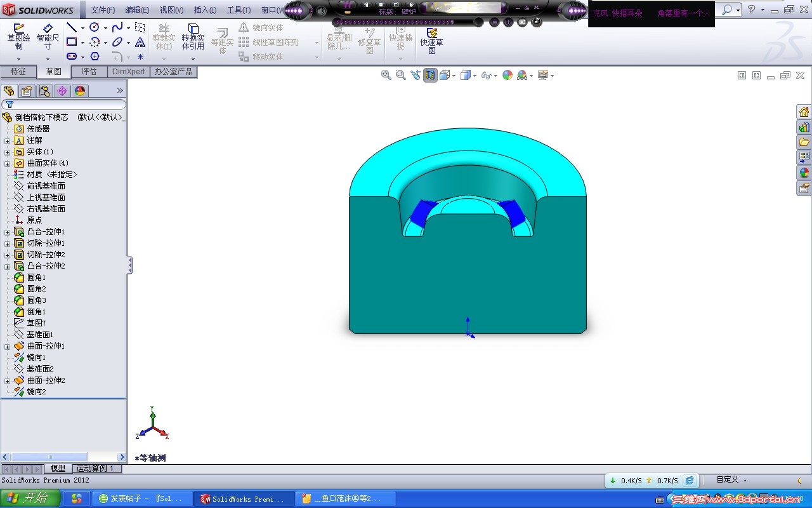Select the 智能尺寸 smart dimension tool
The height and width of the screenshot is (508, 812).
[x=48, y=37]
